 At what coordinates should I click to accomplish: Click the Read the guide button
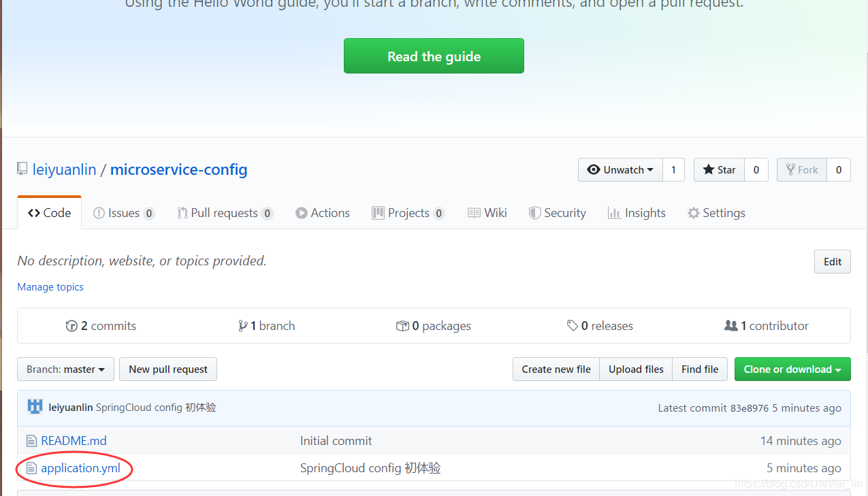(434, 56)
